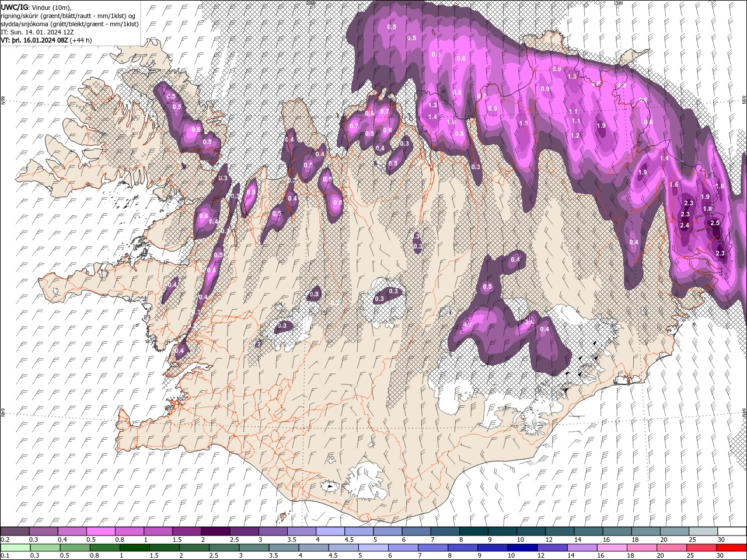Select the darkest purple 2–2.5 swatch in top legend row
The image size is (747, 560).
point(215,531)
